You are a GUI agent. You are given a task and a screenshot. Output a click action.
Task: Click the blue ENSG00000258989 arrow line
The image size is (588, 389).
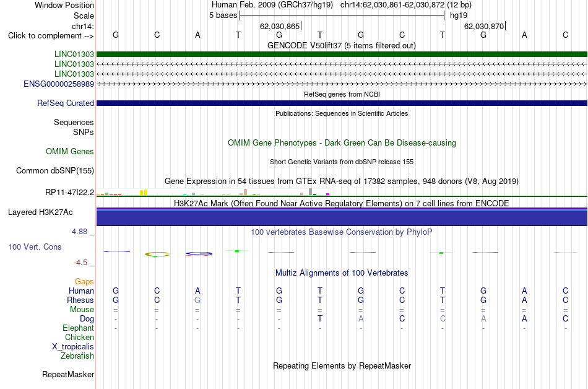pos(342,84)
